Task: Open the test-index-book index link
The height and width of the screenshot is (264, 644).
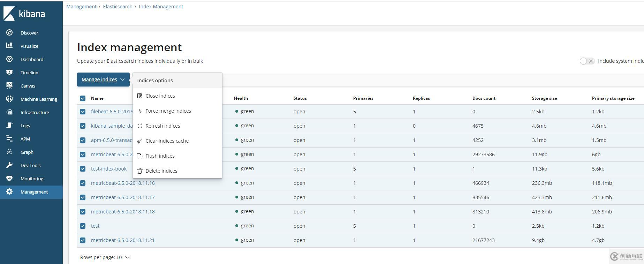Action: [109, 169]
